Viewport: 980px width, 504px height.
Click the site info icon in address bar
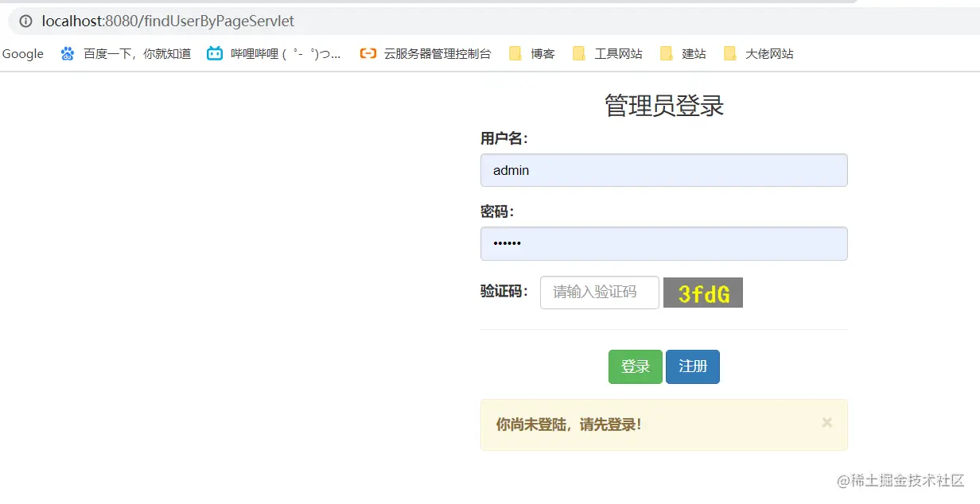pos(25,21)
